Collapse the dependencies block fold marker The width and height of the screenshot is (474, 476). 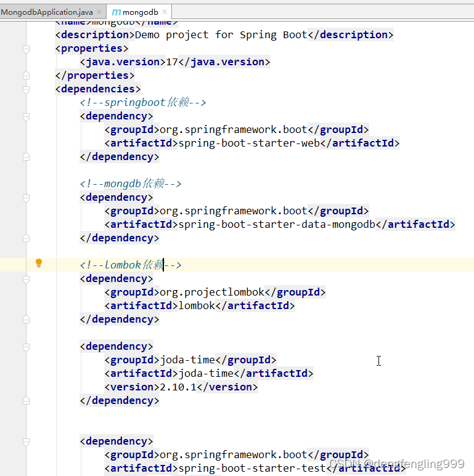click(x=26, y=89)
